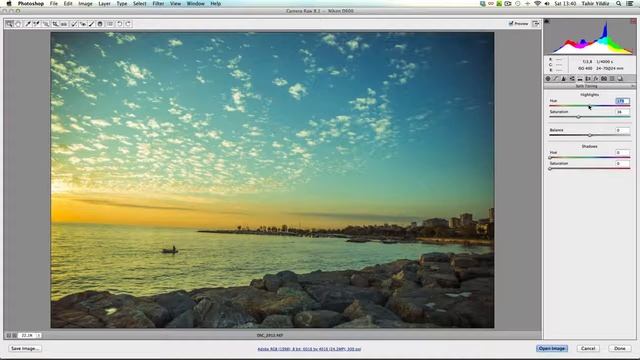Open the Split Toning panel options menu
640x360 pixels.
coord(633,86)
